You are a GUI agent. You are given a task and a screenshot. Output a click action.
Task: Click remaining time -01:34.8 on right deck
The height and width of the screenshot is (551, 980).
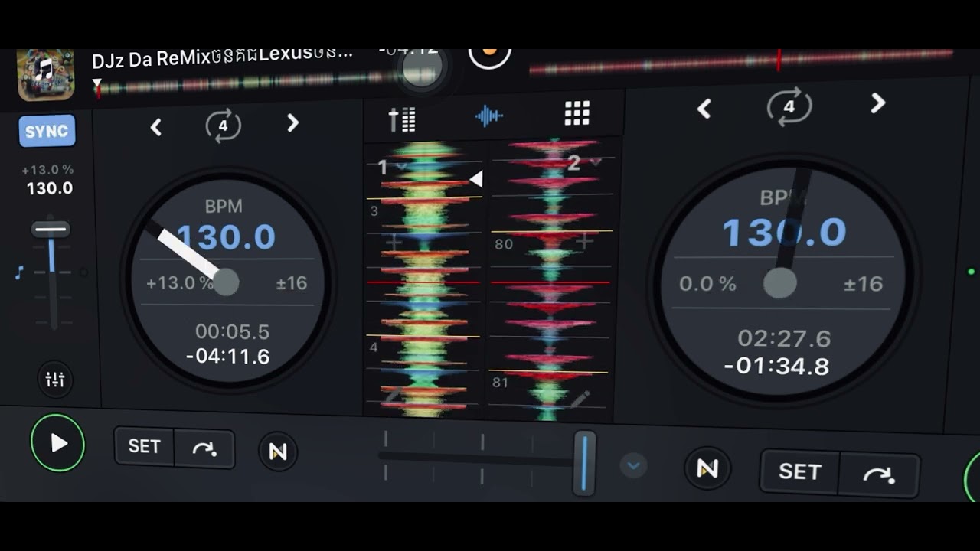[x=776, y=366]
